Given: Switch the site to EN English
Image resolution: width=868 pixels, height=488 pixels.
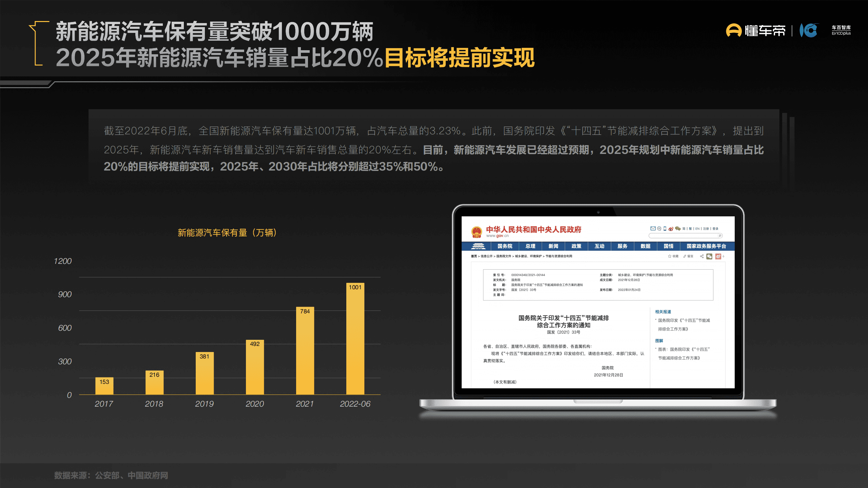Looking at the screenshot, I should pyautogui.click(x=697, y=229).
